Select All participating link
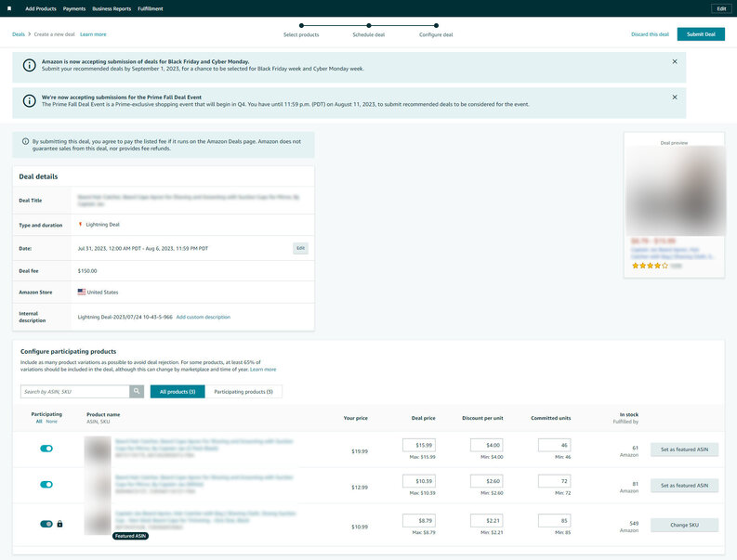This screenshot has width=737, height=560. point(39,422)
